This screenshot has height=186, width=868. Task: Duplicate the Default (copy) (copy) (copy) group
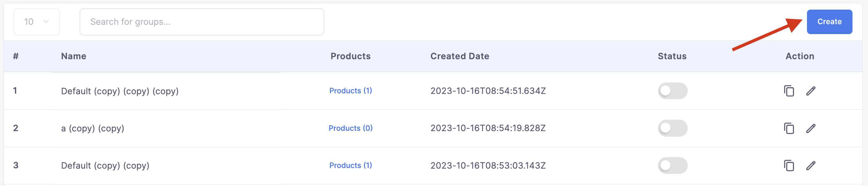click(x=789, y=91)
